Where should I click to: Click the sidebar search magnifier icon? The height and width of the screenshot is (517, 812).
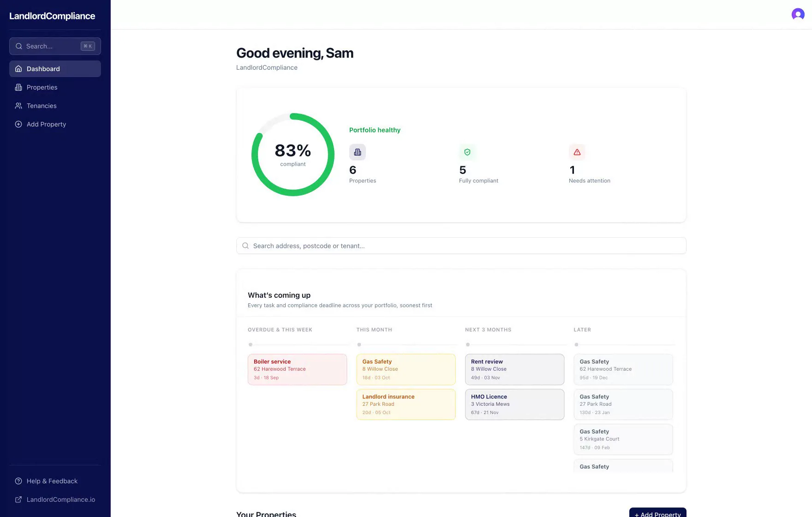click(x=19, y=46)
